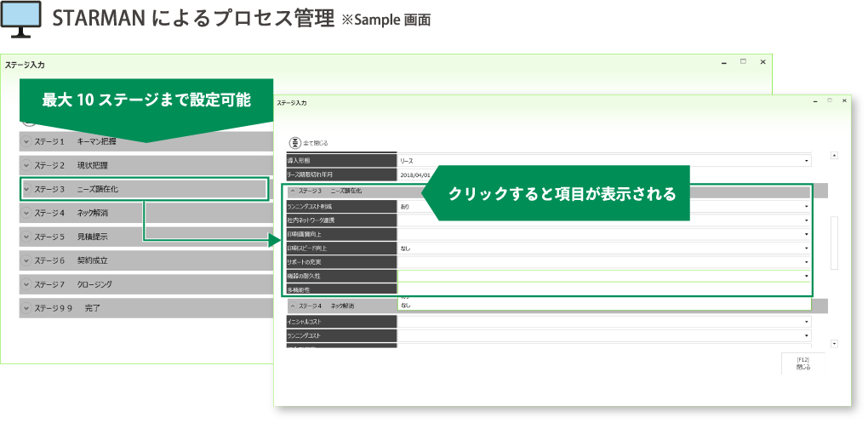
Task: Maximize the front ステージ入力 window
Action: [829, 100]
